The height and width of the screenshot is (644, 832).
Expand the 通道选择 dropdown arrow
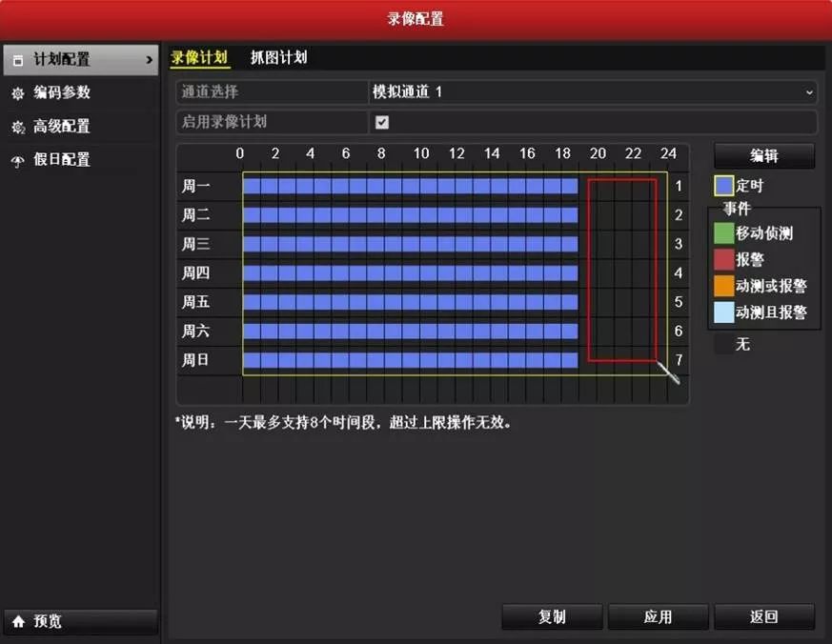[x=809, y=92]
